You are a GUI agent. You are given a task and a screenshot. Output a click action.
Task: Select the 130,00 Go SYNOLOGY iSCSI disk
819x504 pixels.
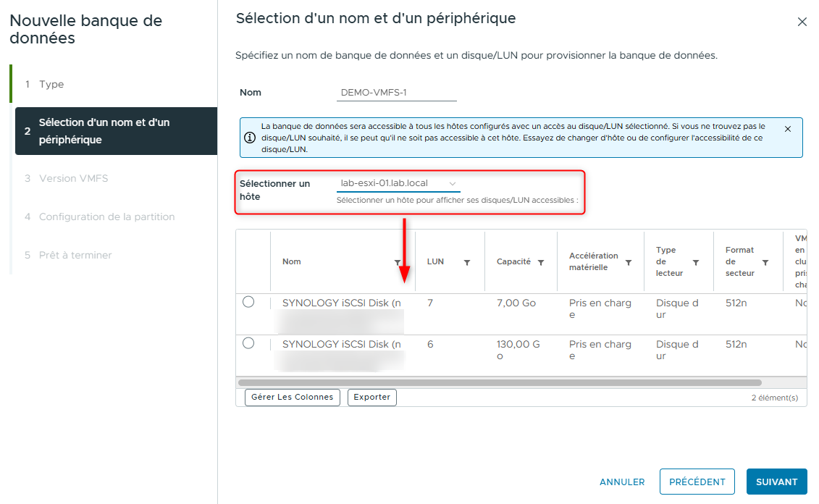250,345
